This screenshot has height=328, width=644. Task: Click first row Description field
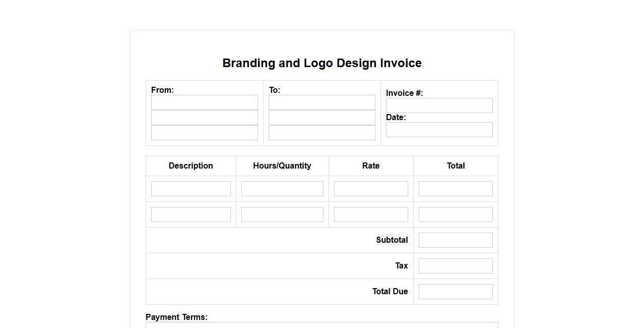[190, 189]
